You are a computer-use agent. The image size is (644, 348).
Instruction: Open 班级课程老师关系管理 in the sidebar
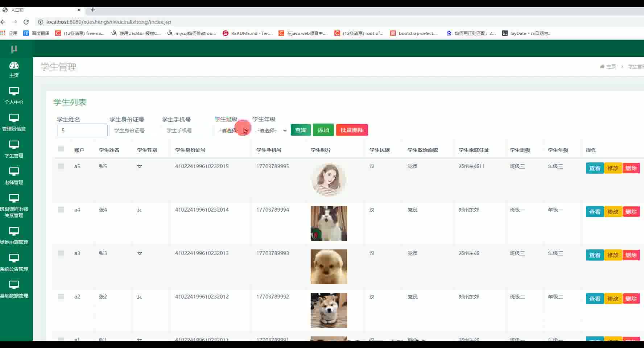tap(14, 206)
